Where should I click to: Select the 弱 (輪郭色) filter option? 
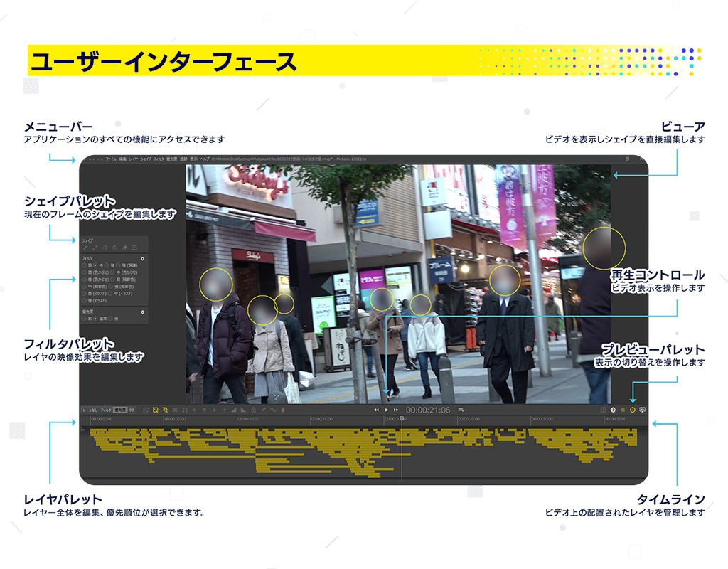click(x=123, y=280)
